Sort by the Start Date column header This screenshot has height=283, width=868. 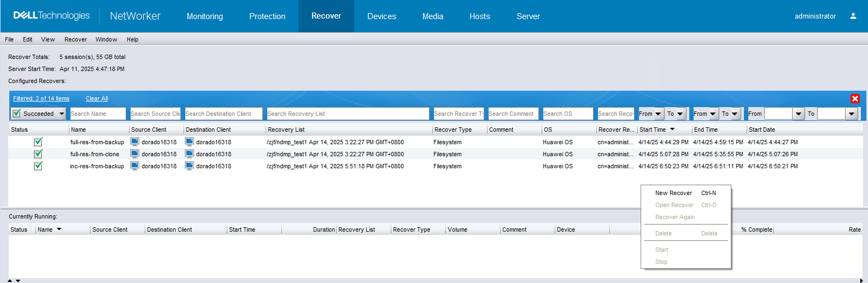[x=804, y=129]
